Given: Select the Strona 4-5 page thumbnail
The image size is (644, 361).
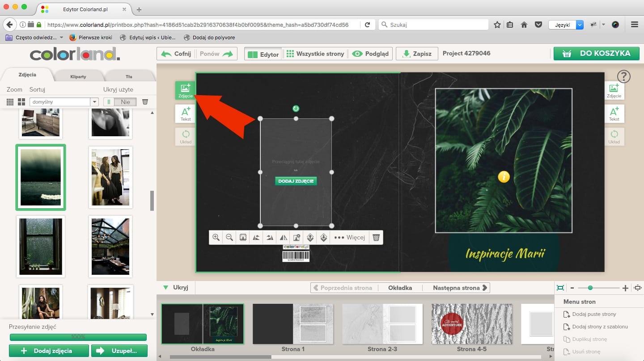Looking at the screenshot, I should 472,324.
